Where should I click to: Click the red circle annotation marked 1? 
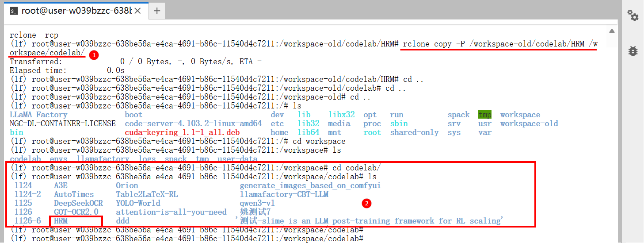pyautogui.click(x=93, y=55)
